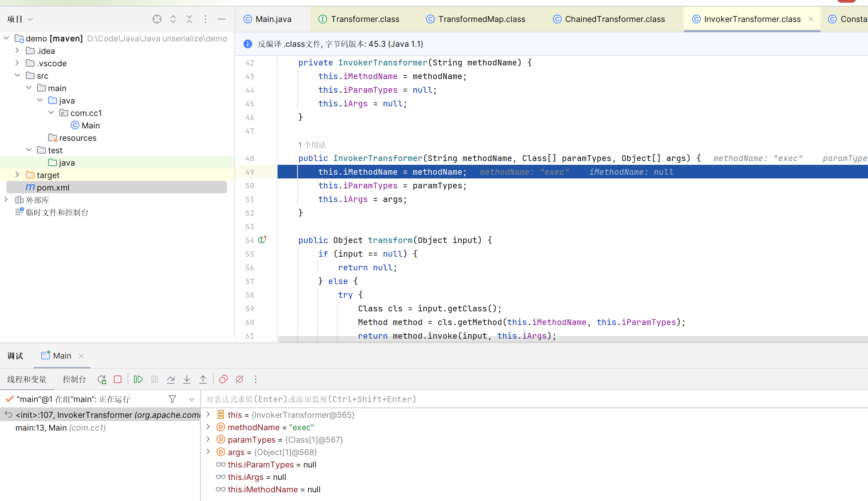Image resolution: width=868 pixels, height=501 pixels.
Task: Collapse the com.cc1 package
Action: tap(51, 113)
